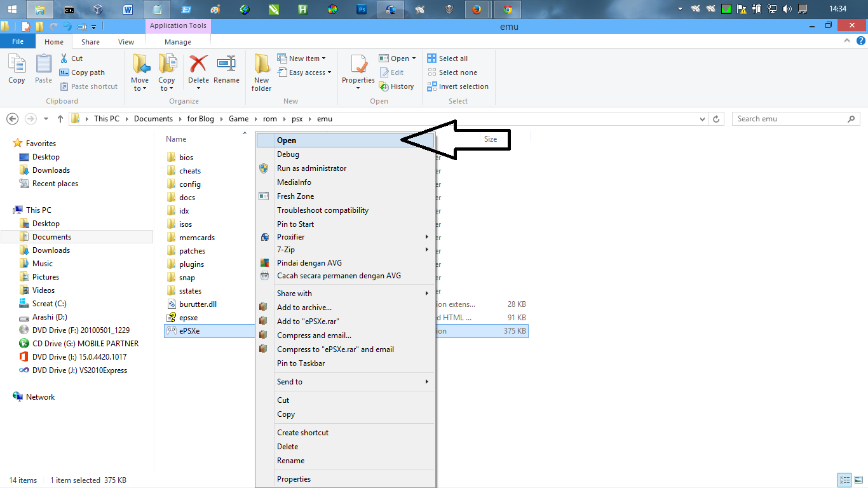Click Copy path in the ribbon
Viewport: 868px width, 488px height.
82,72
